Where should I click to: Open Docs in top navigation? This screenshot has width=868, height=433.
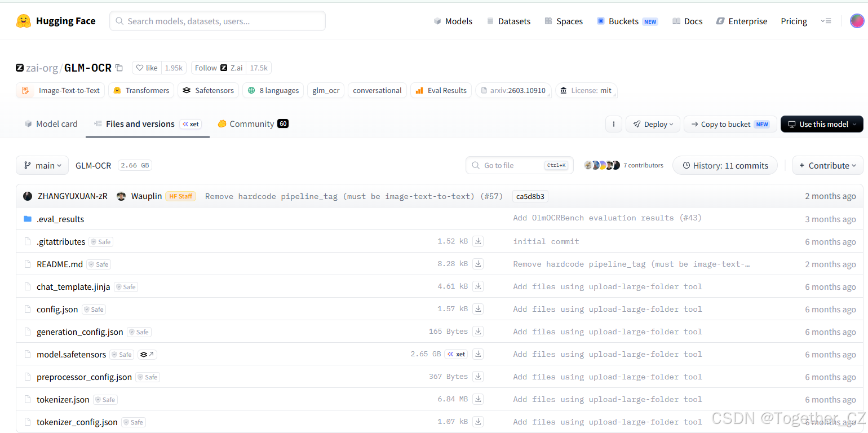point(688,21)
